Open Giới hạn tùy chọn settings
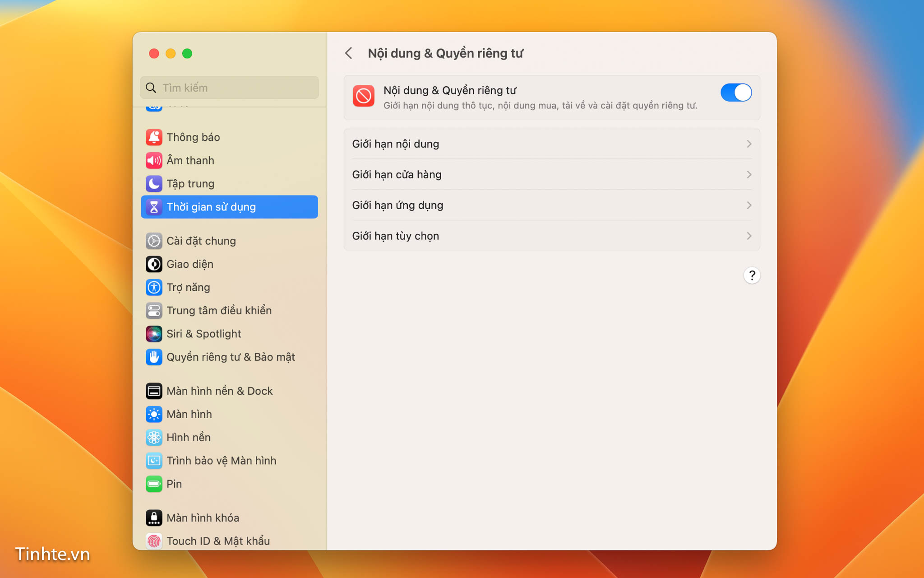 pos(551,235)
